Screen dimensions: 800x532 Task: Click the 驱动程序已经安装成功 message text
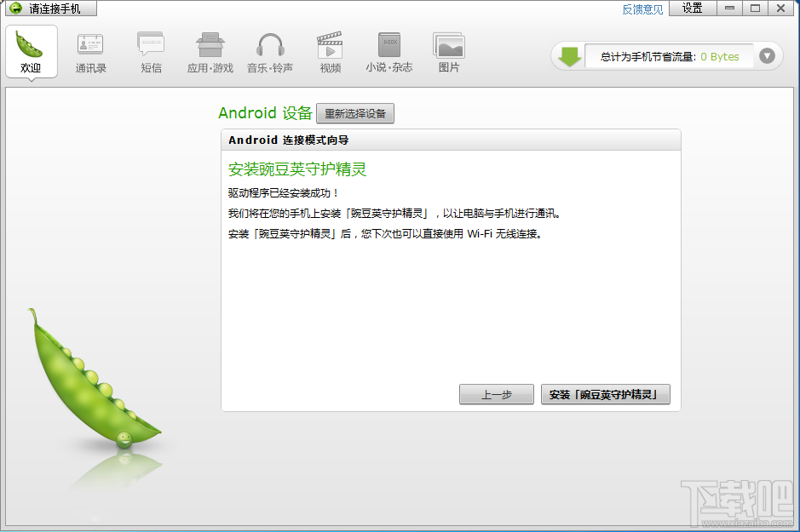283,193
